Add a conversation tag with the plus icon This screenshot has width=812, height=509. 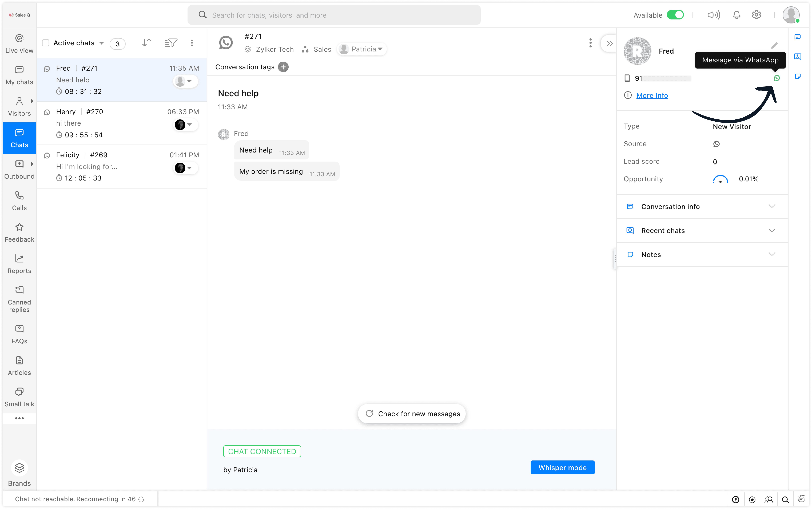pos(283,67)
